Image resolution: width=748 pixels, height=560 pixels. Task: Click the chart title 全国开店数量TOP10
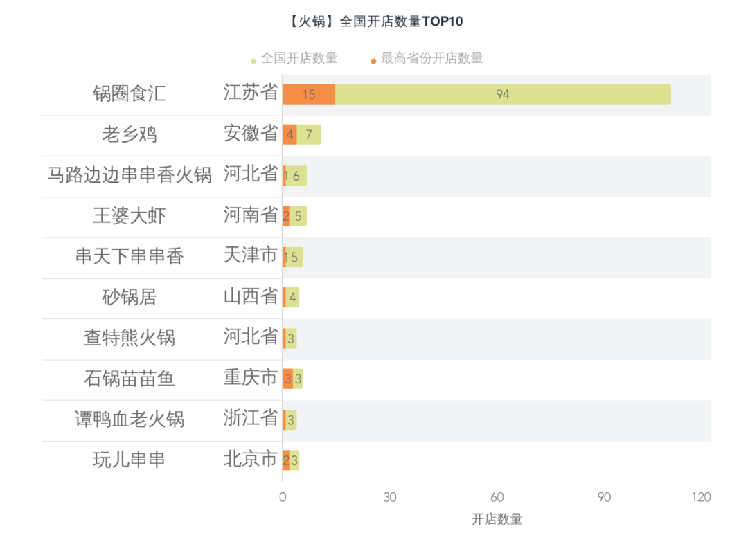(x=375, y=21)
